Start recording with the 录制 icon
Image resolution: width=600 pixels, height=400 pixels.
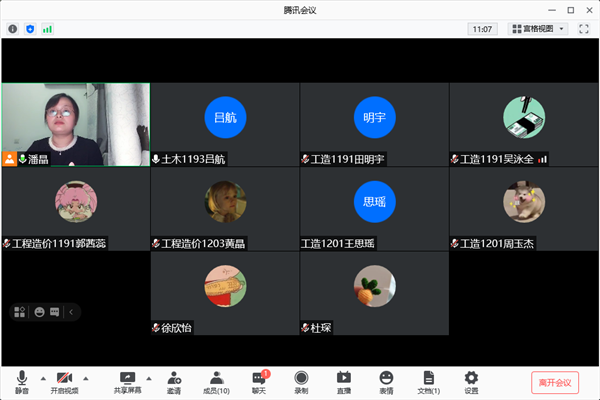tap(301, 380)
